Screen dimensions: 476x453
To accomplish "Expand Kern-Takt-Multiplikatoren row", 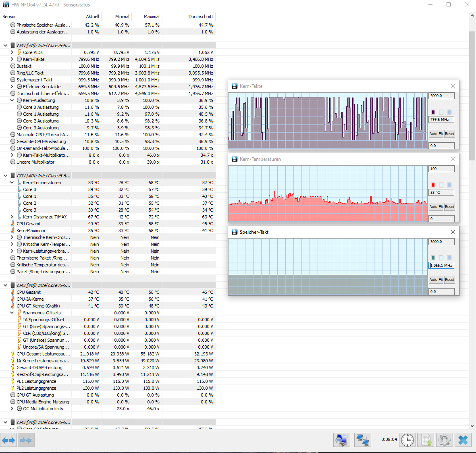I will pos(12,155).
